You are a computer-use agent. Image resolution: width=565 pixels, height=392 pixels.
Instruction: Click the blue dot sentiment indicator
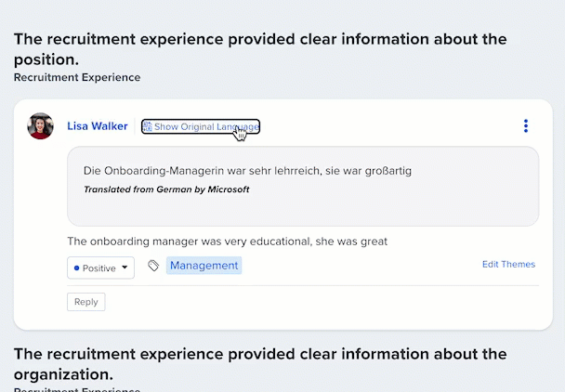coord(76,268)
